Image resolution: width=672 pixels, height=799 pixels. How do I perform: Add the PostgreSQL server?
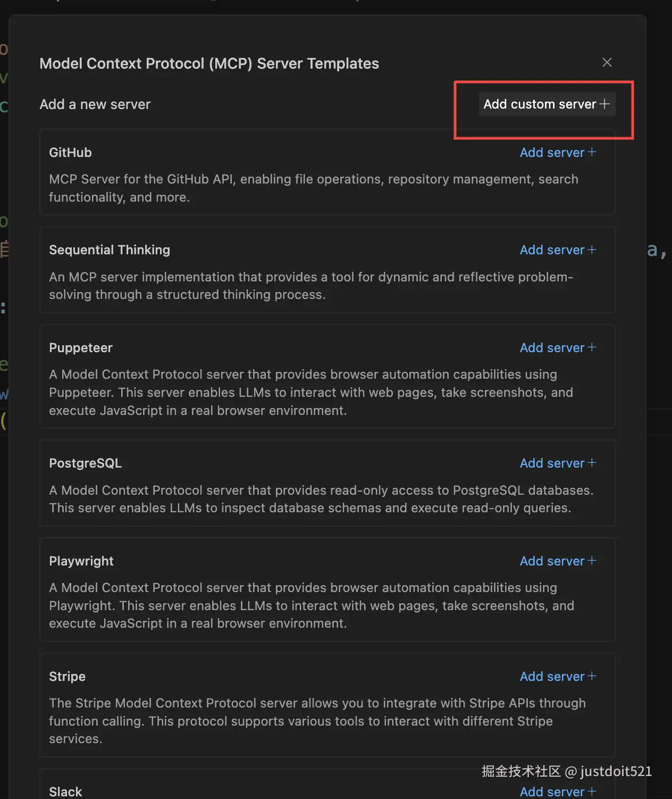coord(552,463)
